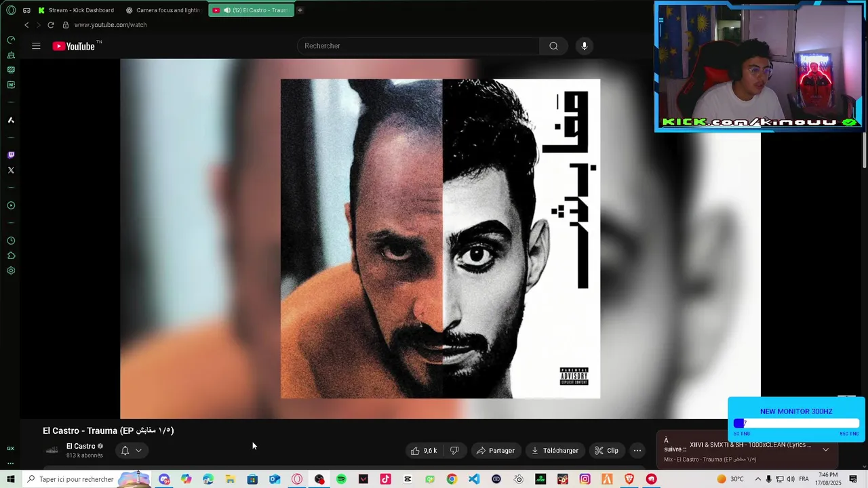Switch to Stream - Kick Dashboard tab
This screenshot has width=868, height=488.
tap(76, 10)
